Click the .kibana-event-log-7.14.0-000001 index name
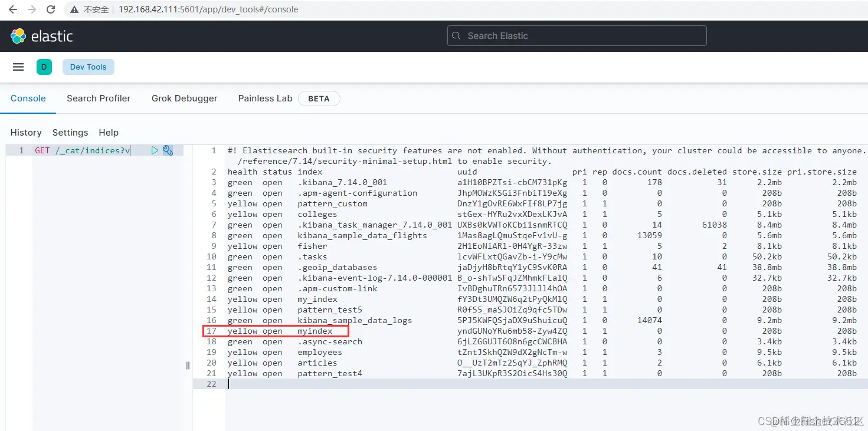Viewport: 868px width, 431px height. (x=375, y=278)
